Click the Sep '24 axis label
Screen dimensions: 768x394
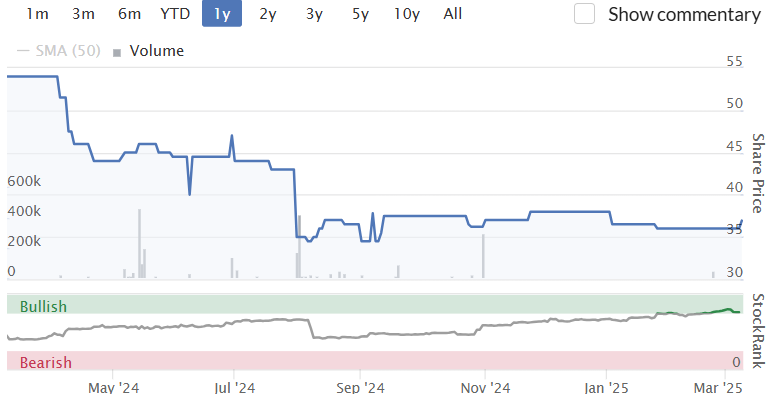360,388
